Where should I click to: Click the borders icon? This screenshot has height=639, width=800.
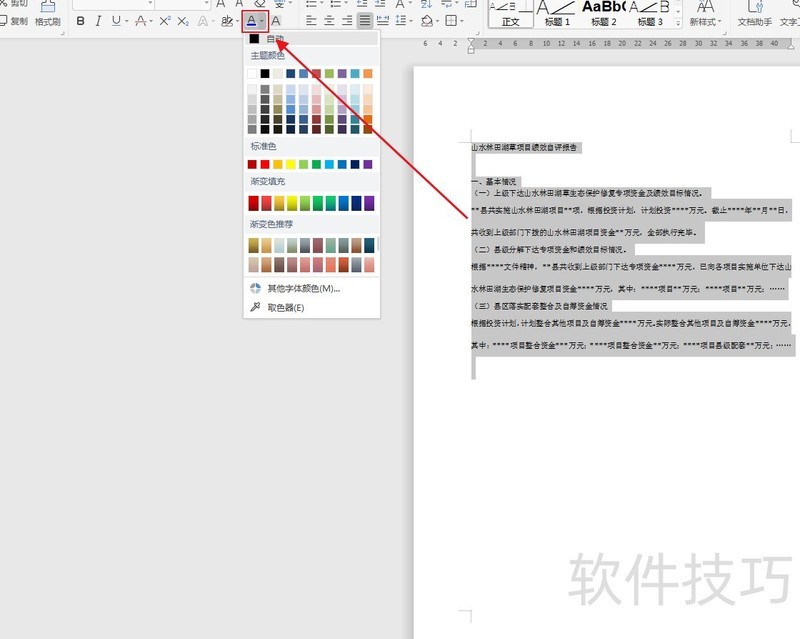(x=451, y=21)
